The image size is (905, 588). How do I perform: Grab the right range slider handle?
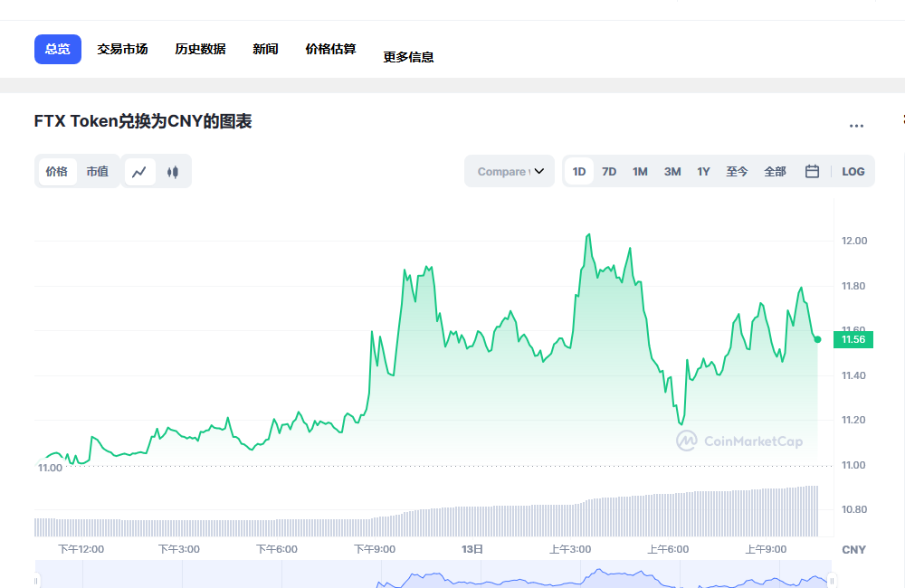(x=833, y=581)
